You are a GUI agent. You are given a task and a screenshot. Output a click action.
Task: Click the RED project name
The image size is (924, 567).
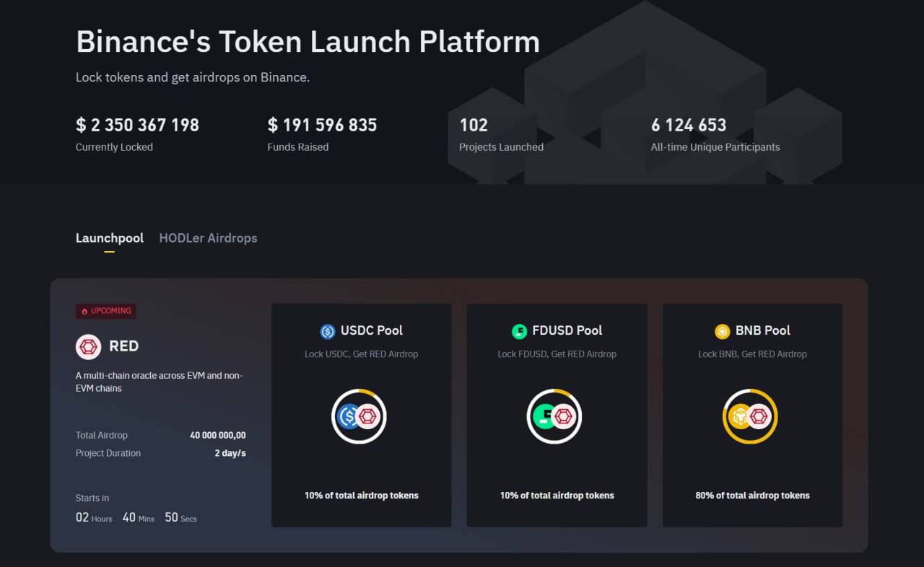[x=123, y=346]
